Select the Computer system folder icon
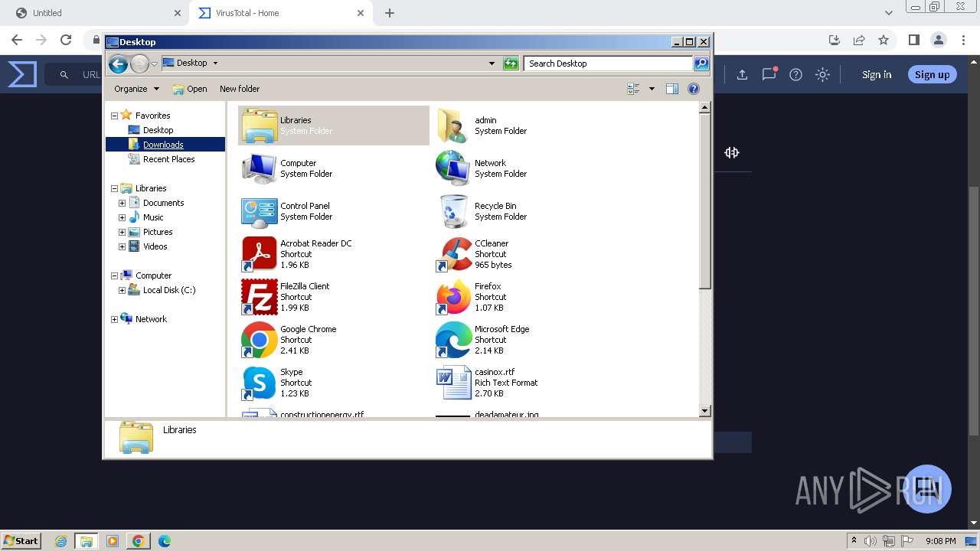Image resolution: width=980 pixels, height=551 pixels. [260, 168]
